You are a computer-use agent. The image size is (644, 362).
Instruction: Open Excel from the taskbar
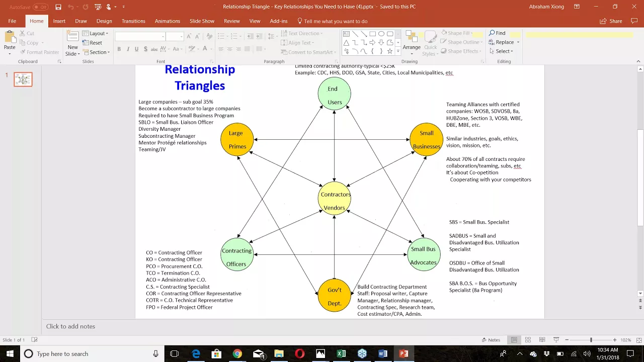(x=341, y=354)
